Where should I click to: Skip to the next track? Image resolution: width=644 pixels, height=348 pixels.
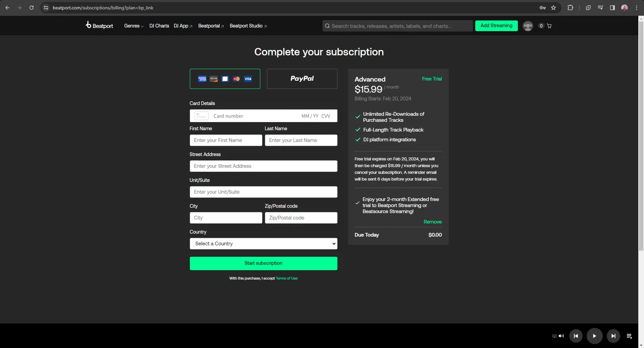pos(614,336)
